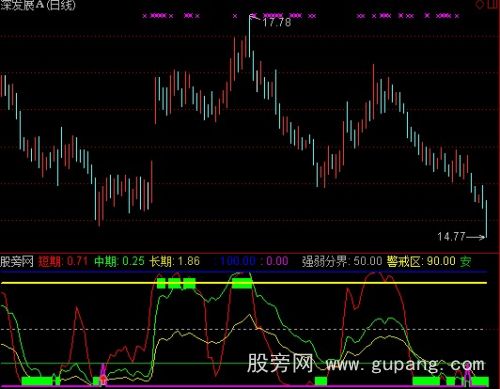This screenshot has height=389, width=500.
Task: Click the stock title 深发展A (日线)
Action: click(38, 5)
